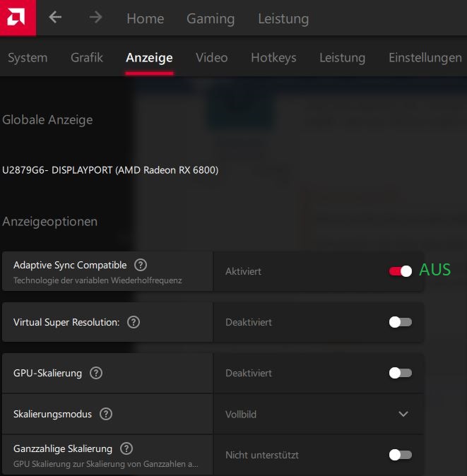This screenshot has height=476, width=467.
Task: Click Deaktiviert text for Virtual Super Resolution
Action: tap(249, 322)
